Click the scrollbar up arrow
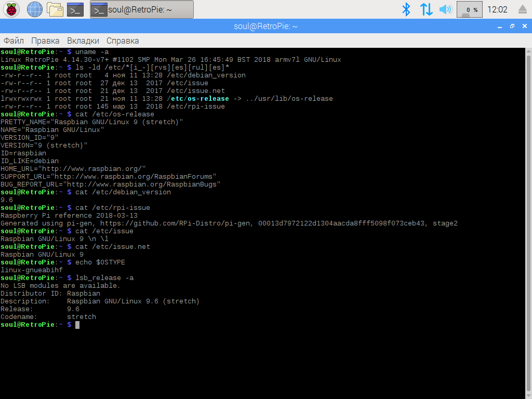This screenshot has height=399, width=532. coord(528,51)
